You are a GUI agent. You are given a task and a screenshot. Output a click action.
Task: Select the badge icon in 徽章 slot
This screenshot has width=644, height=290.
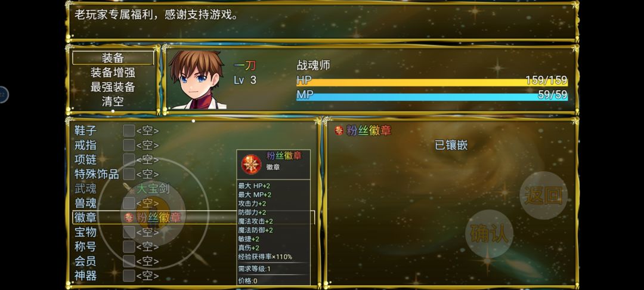[129, 217]
